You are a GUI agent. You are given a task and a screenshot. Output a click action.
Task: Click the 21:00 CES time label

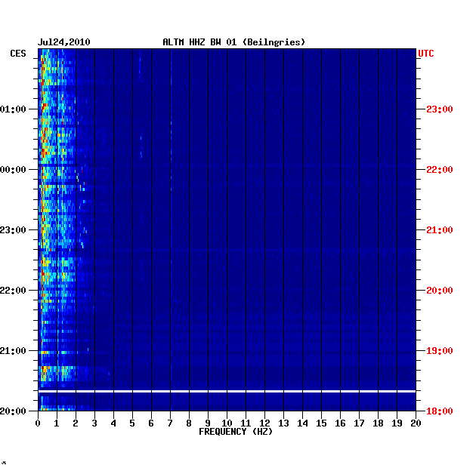pyautogui.click(x=13, y=350)
